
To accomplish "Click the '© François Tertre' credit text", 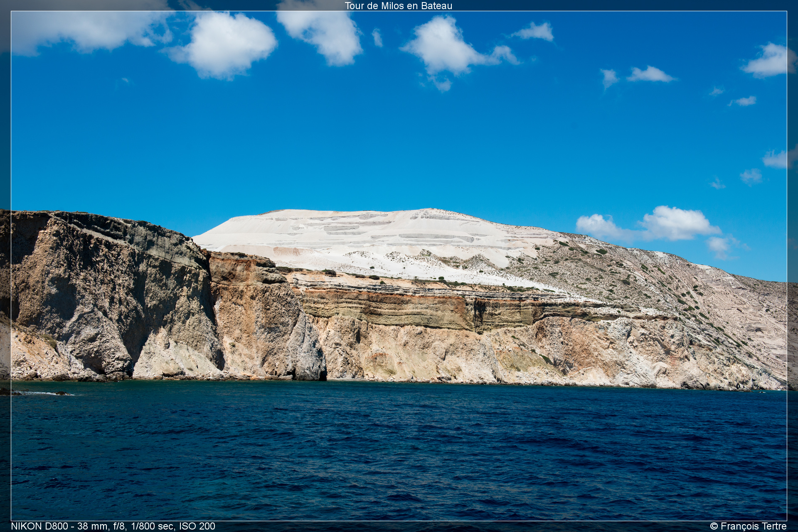I will 748,526.
